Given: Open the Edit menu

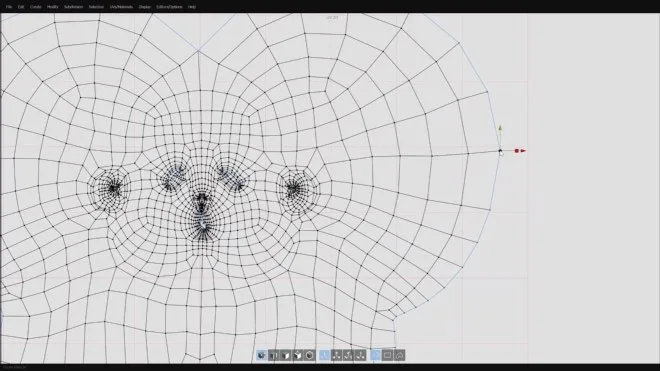Looking at the screenshot, I should [x=21, y=7].
